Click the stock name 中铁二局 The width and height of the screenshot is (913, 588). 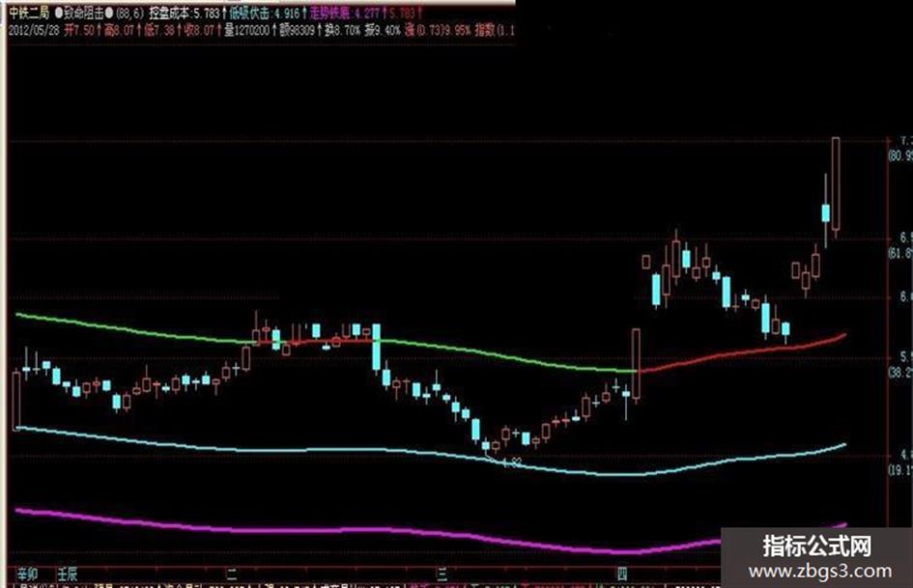tap(29, 13)
